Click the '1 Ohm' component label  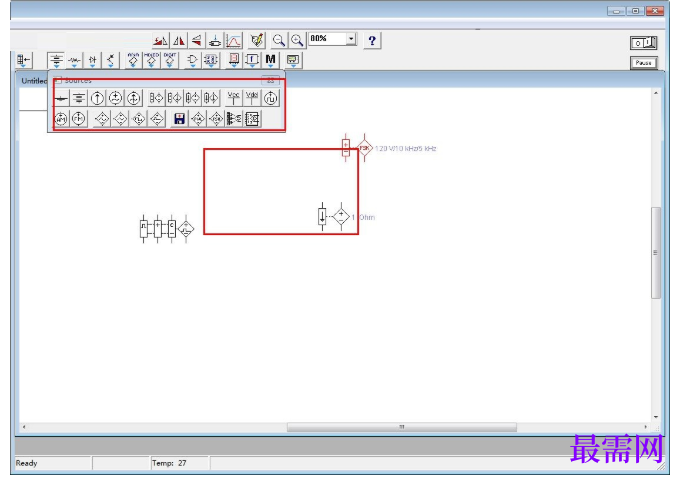pyautogui.click(x=363, y=217)
